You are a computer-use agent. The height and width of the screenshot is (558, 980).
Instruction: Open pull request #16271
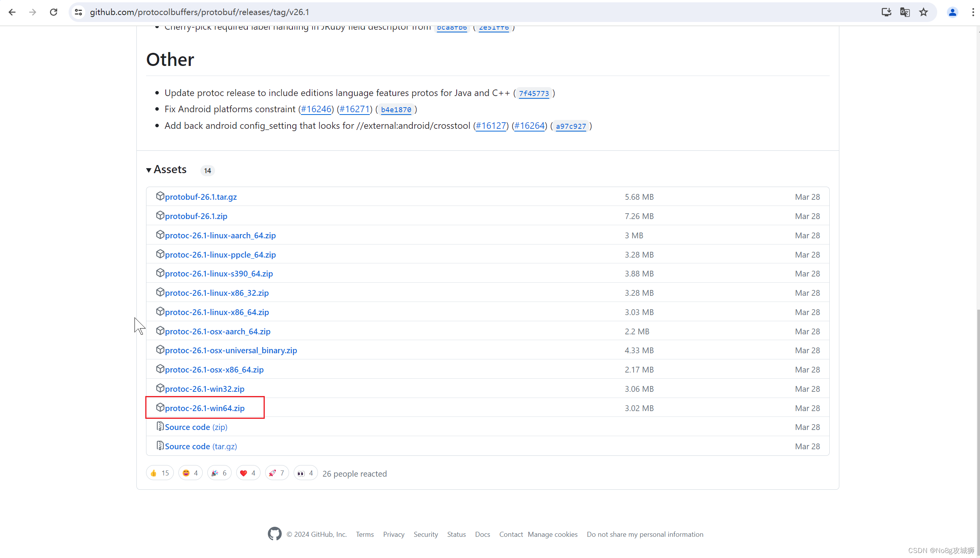[355, 109]
